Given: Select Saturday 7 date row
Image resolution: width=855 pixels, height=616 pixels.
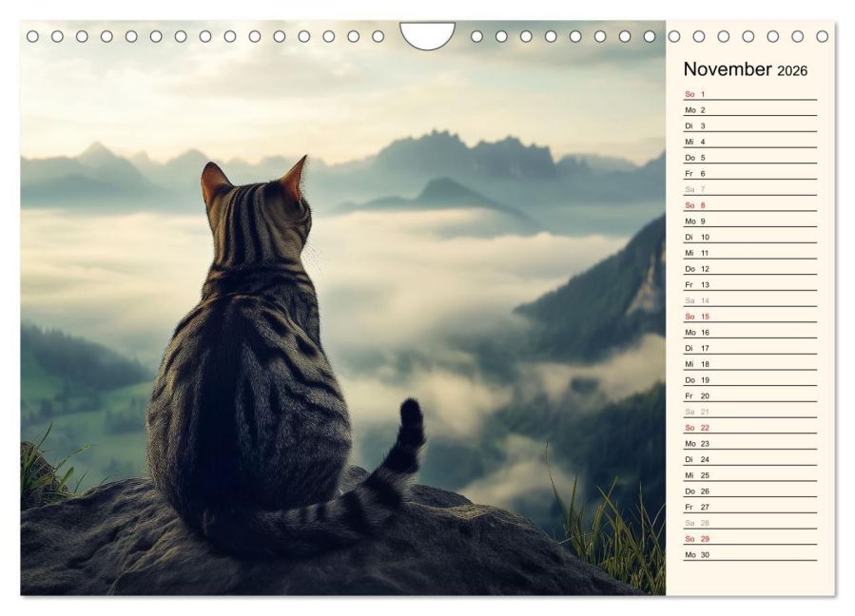Looking at the screenshot, I should click(x=749, y=189).
